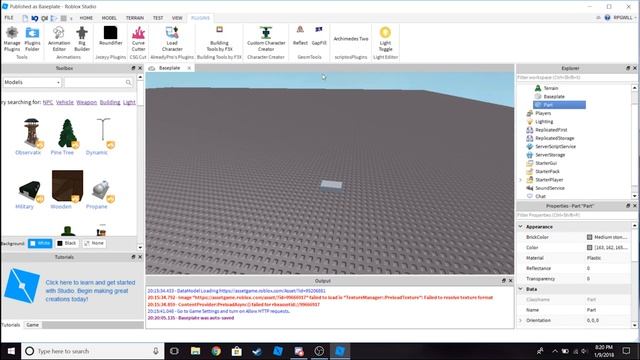Close the Output panel
The height and width of the screenshot is (360, 640).
tap(510, 281)
